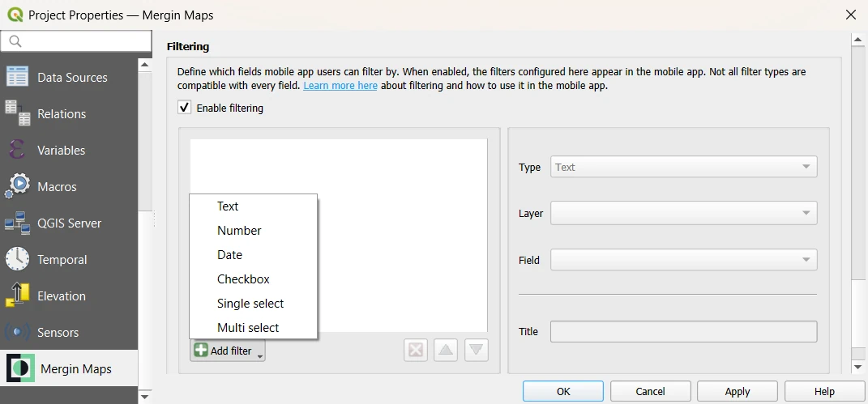Choose Checkbox from the filter type menu
The height and width of the screenshot is (404, 868).
click(253, 279)
